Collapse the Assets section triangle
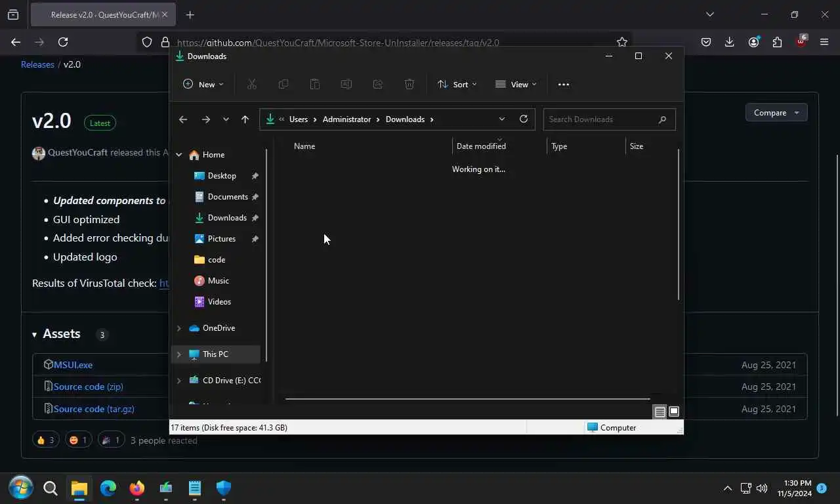840x504 pixels. pyautogui.click(x=34, y=335)
